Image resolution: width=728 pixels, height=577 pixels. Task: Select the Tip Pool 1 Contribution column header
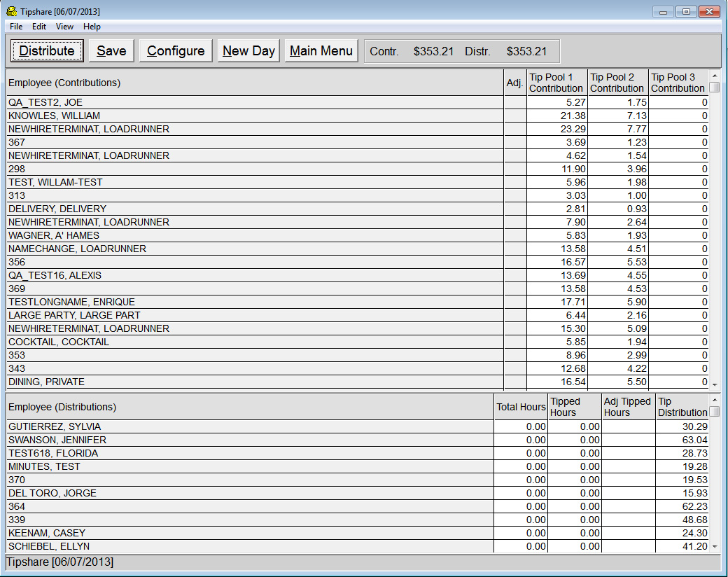(x=556, y=83)
